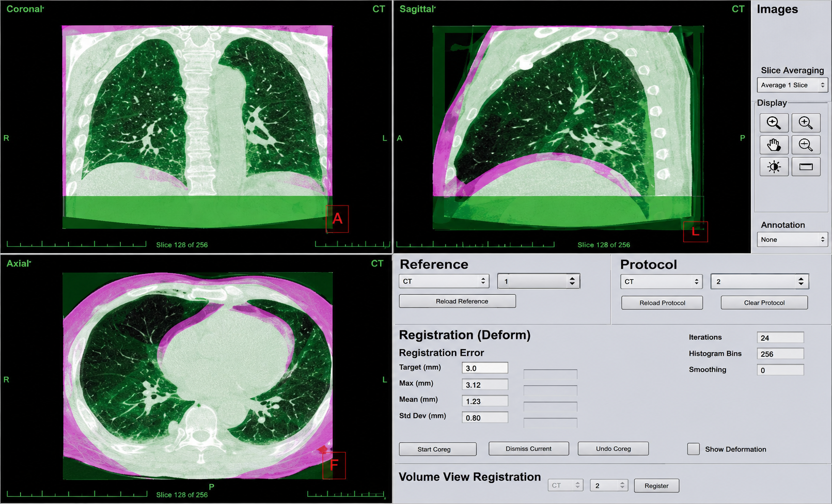
Task: Click the Mean (mm) field showing 1.23
Action: pos(485,401)
